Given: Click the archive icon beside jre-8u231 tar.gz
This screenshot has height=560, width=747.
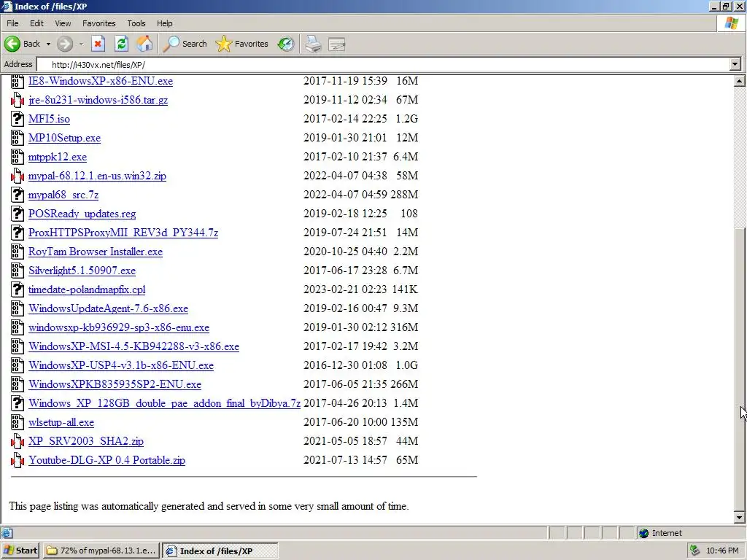Looking at the screenshot, I should click(x=18, y=99).
